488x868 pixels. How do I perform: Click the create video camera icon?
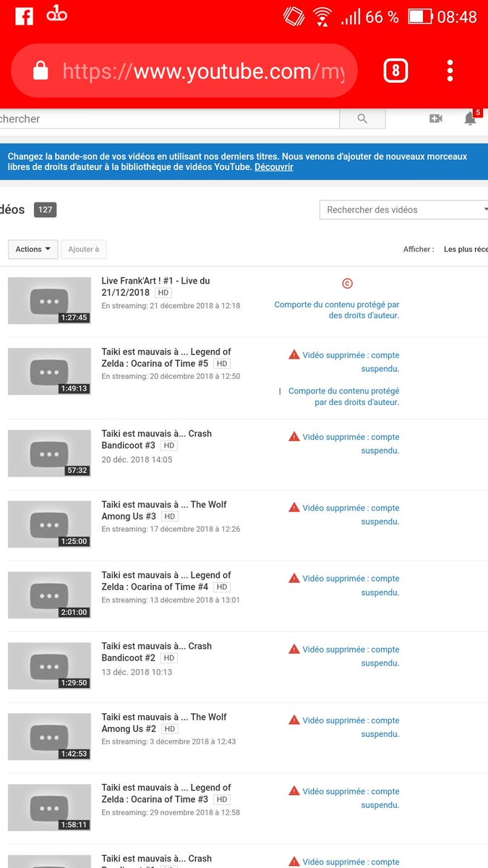pyautogui.click(x=435, y=119)
